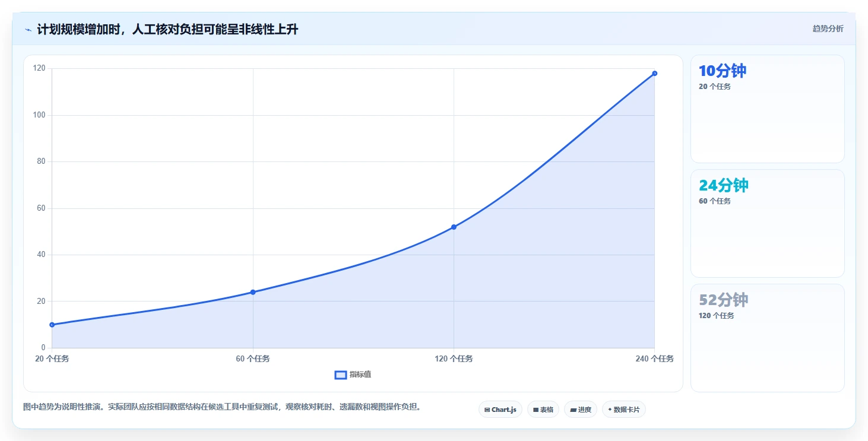Click the title 计划规模增加时 heading text
The height and width of the screenshot is (441, 868).
(x=167, y=30)
